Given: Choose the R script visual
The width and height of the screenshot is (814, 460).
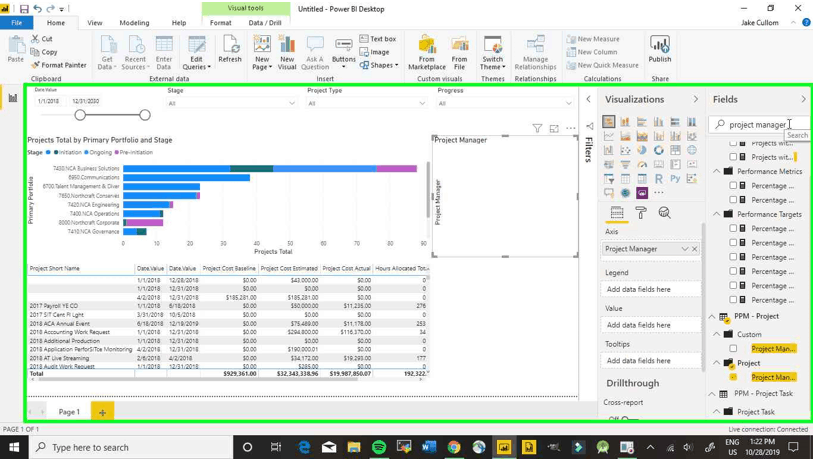Looking at the screenshot, I should pyautogui.click(x=658, y=179).
